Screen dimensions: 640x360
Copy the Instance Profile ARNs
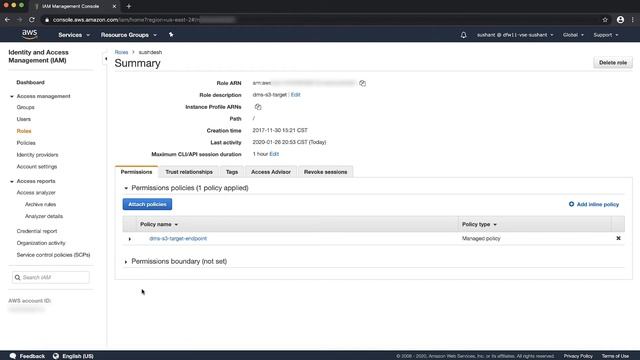tap(258, 107)
